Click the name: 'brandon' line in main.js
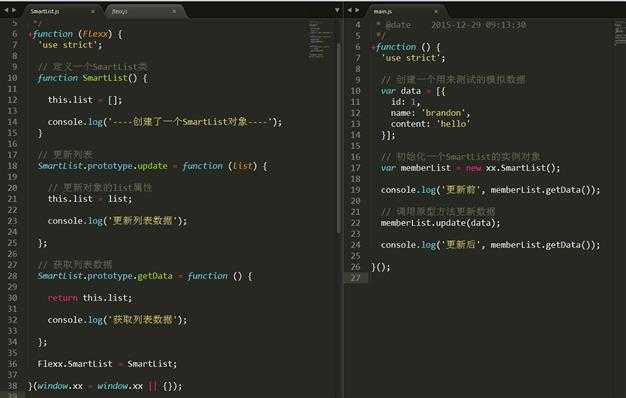 tap(431, 113)
